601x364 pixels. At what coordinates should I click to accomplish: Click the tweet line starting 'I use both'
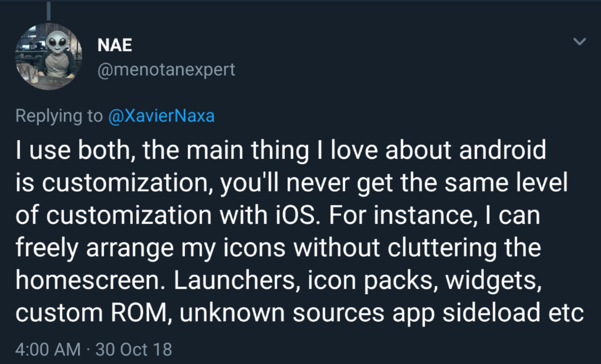coord(281,151)
